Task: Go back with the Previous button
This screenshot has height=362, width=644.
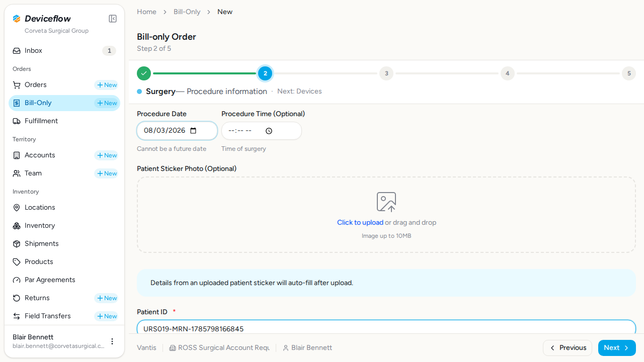Action: [568, 348]
